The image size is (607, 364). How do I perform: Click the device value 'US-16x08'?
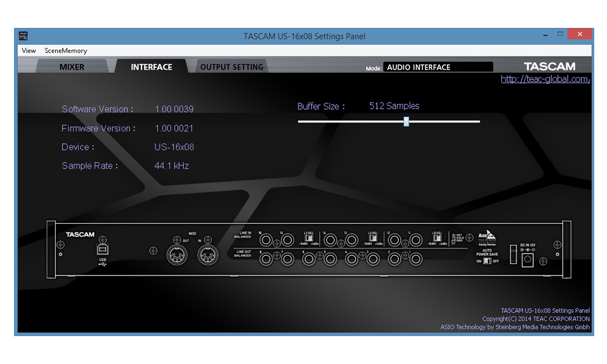174,147
